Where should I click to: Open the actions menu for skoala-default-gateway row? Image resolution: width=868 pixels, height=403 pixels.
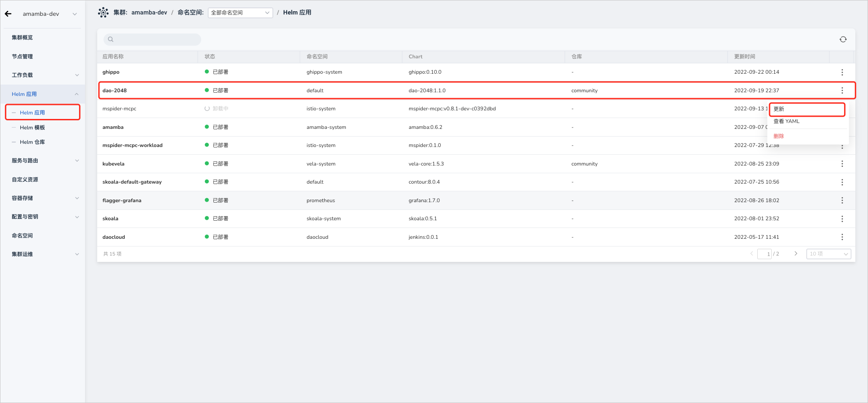pos(842,182)
